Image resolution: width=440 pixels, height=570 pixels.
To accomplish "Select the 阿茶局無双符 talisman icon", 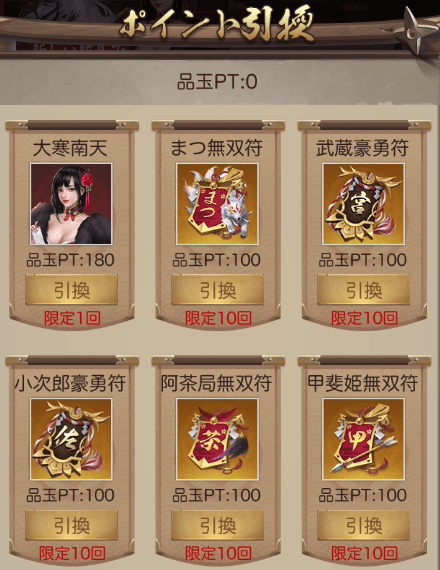I will (x=217, y=439).
